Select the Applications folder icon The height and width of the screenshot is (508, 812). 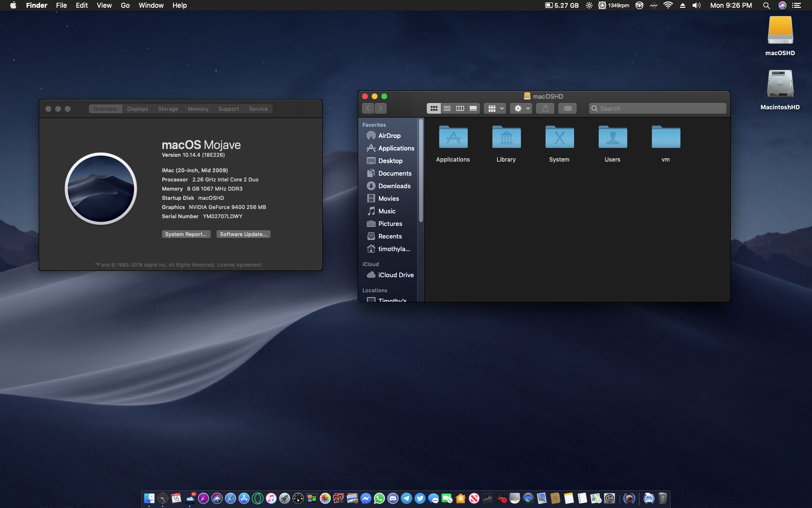pyautogui.click(x=453, y=137)
